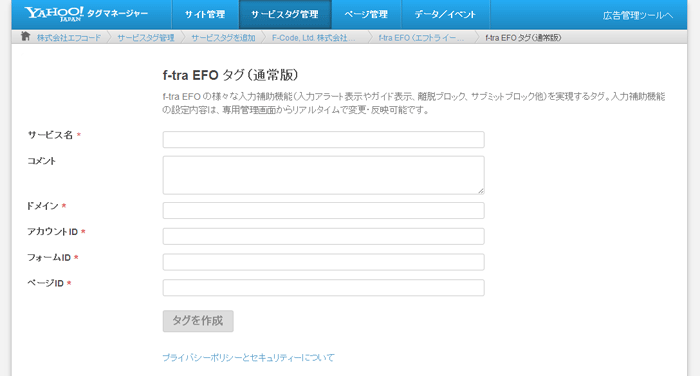Focus the アカウントID input field
The height and width of the screenshot is (376, 700).
(x=323, y=236)
